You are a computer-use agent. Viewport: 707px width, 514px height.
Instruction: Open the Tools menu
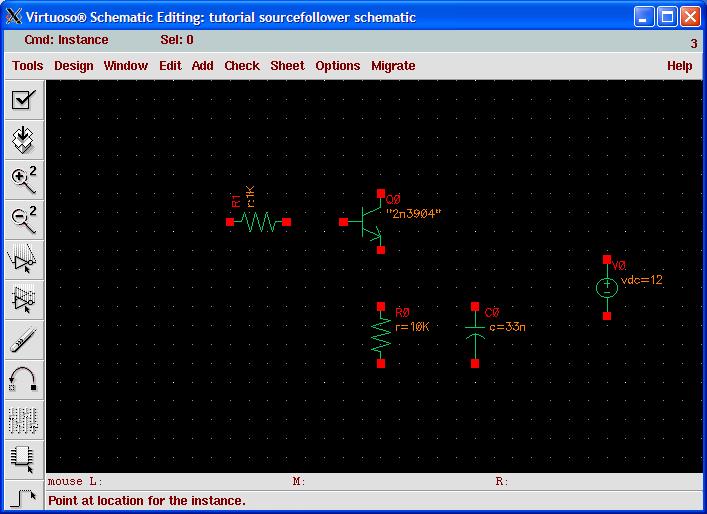point(28,66)
